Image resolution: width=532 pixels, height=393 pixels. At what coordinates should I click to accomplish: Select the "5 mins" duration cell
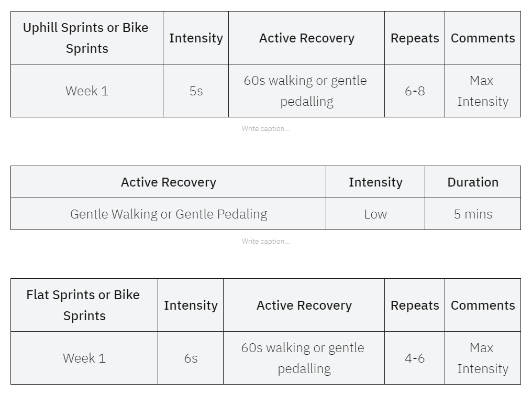(473, 214)
